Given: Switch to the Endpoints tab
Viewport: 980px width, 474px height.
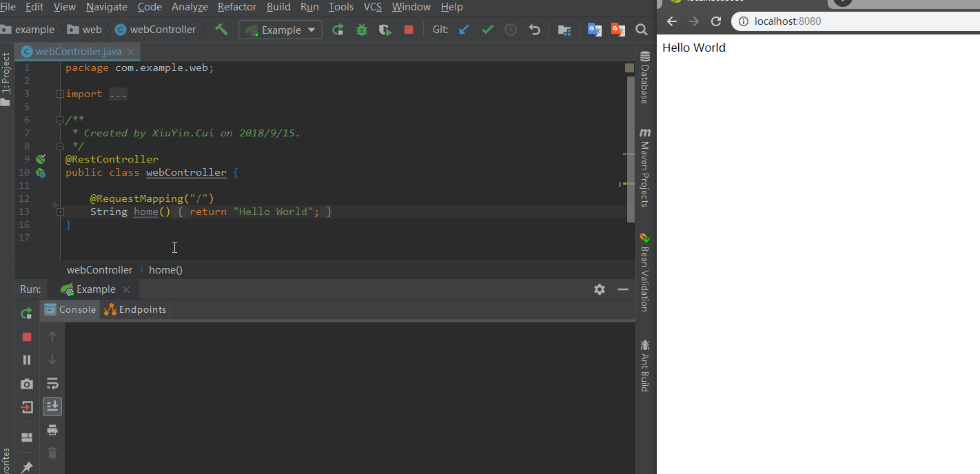Looking at the screenshot, I should (x=135, y=309).
